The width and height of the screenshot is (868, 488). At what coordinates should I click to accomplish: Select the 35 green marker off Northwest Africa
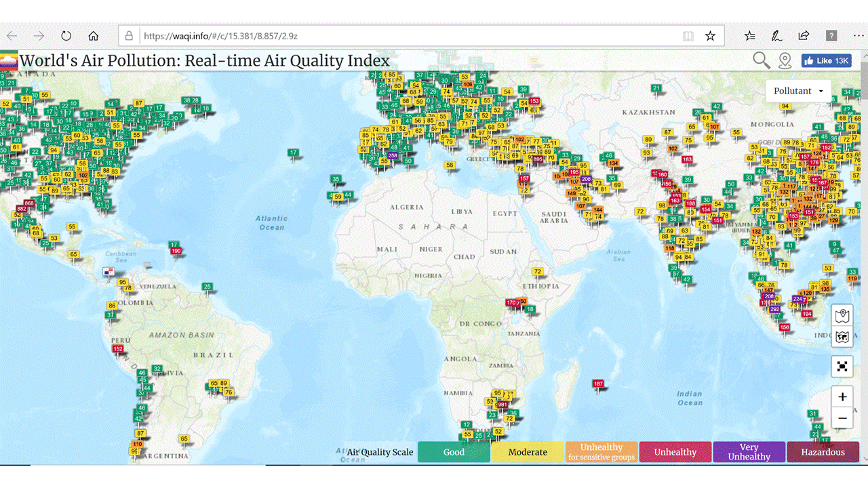pyautogui.click(x=336, y=180)
